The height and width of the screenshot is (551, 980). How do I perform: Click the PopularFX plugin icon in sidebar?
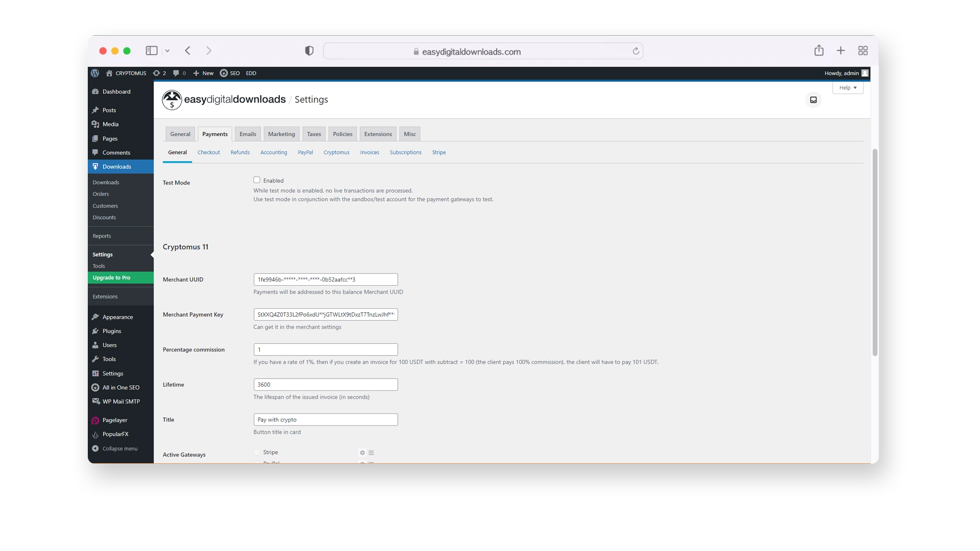(95, 434)
